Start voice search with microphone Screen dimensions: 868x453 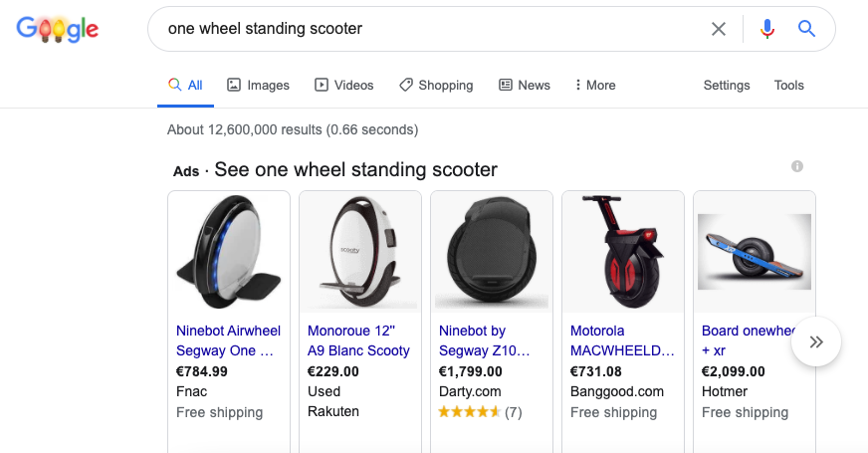tap(766, 29)
